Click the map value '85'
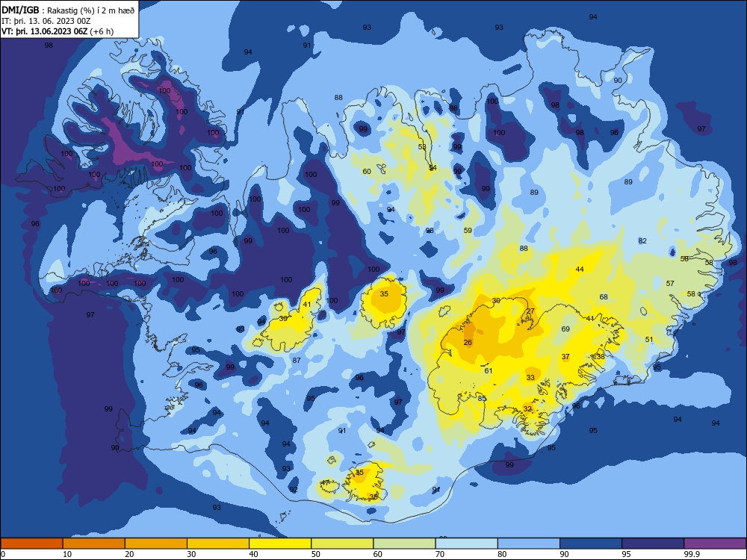The image size is (747, 560). click(x=482, y=398)
